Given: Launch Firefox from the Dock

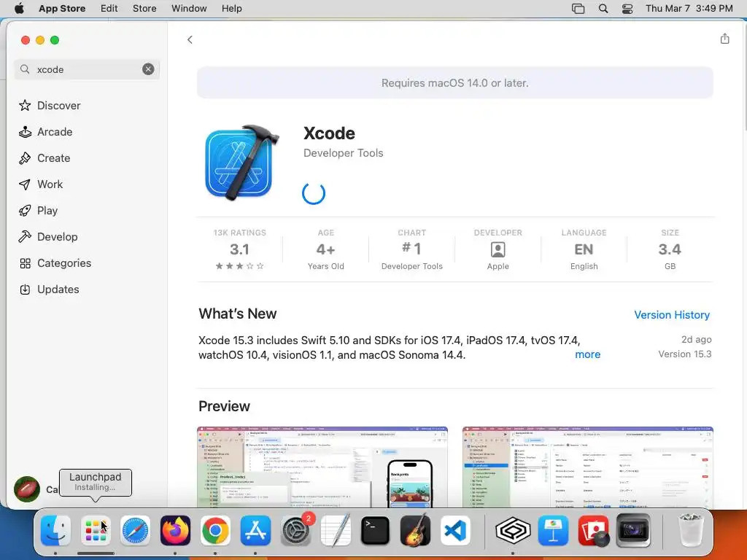Looking at the screenshot, I should pos(175,531).
